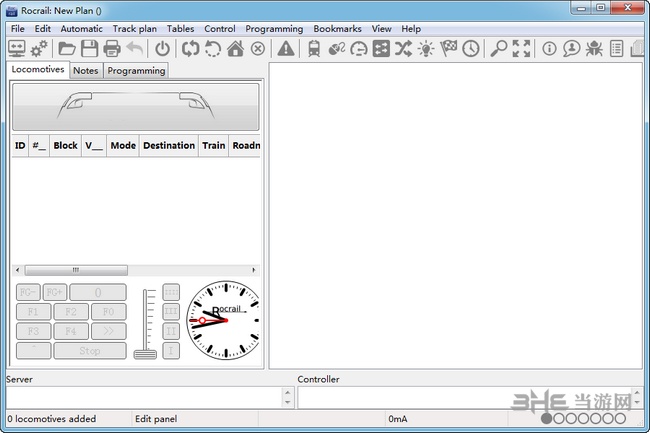Open locomotives table via train icon
Image resolution: width=650 pixels, height=433 pixels.
tap(314, 48)
